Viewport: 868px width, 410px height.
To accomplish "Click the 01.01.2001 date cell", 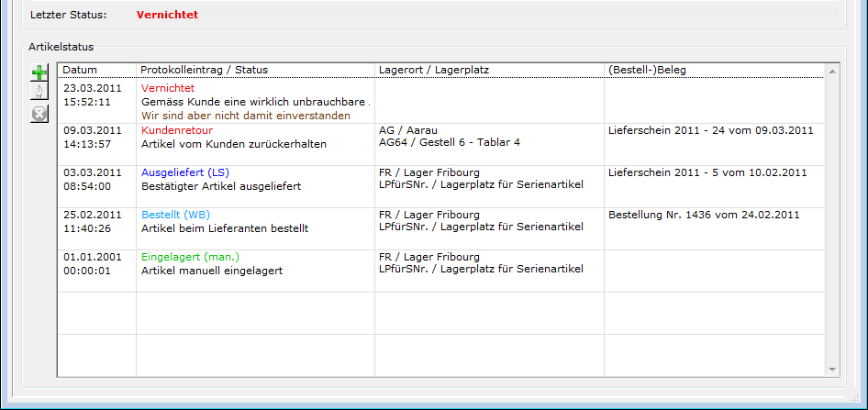I will tap(92, 257).
